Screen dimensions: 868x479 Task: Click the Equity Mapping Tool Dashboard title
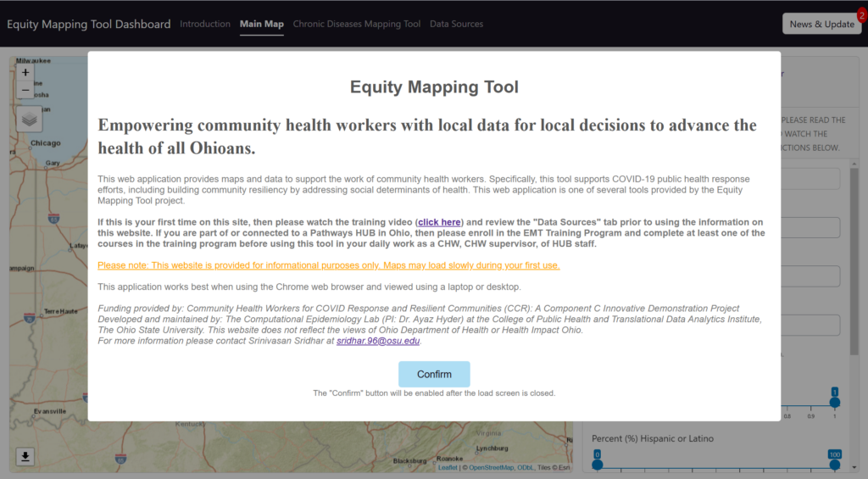click(89, 24)
